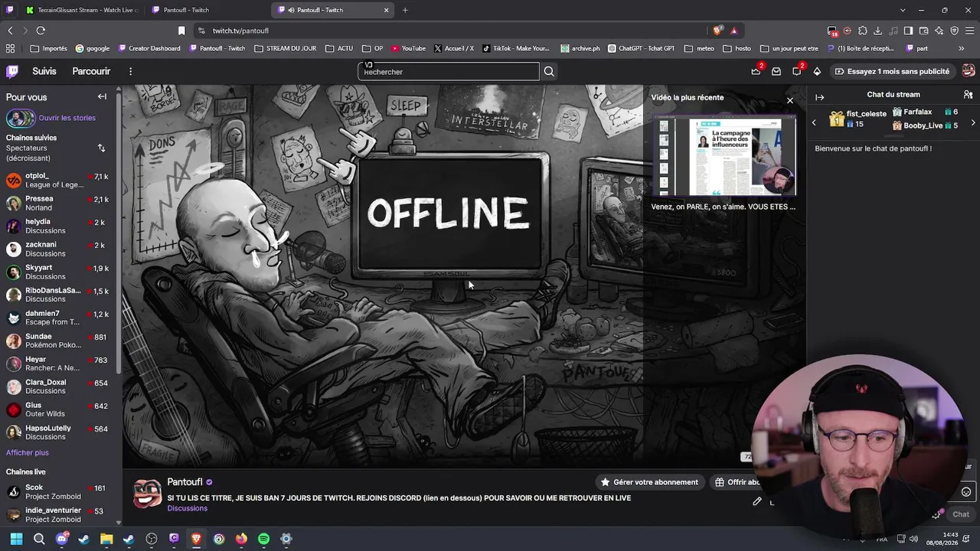This screenshot has height=551, width=980.
Task: Open the hosto bookmark folder
Action: point(737,48)
